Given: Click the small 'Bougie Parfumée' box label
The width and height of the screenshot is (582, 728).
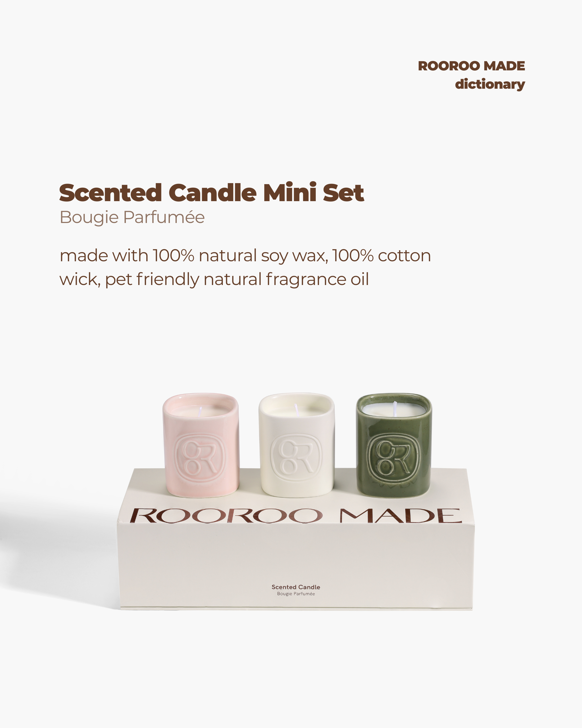Looking at the screenshot, I should [x=296, y=594].
